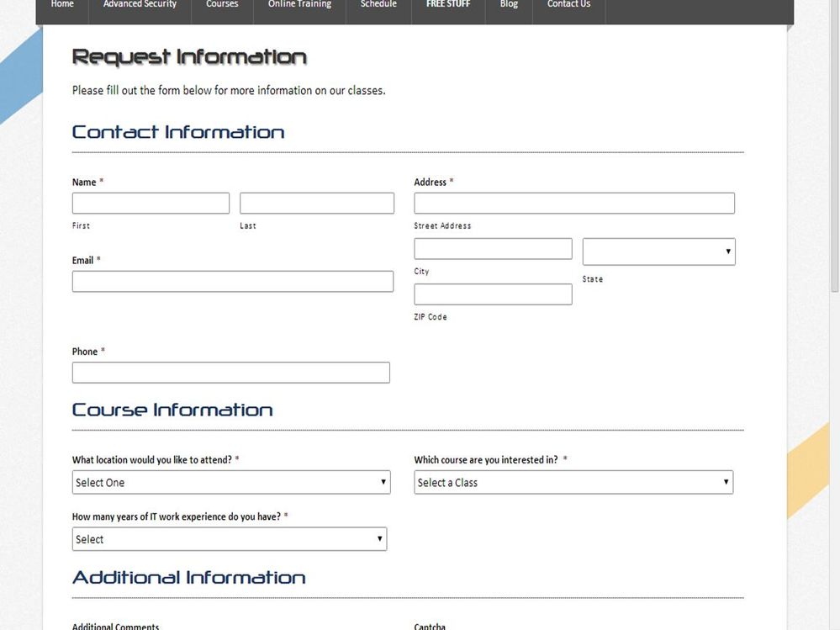Expand the State dropdown
The width and height of the screenshot is (840, 630).
[658, 252]
